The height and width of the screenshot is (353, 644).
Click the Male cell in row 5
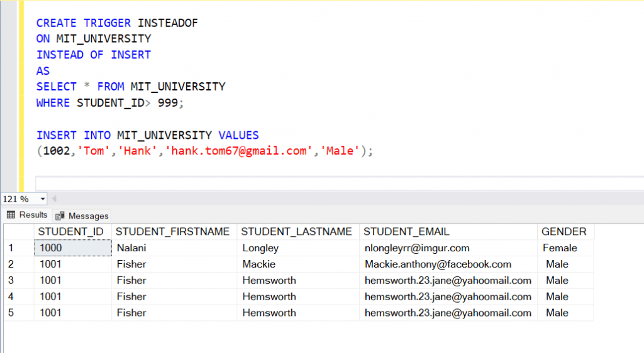(x=565, y=313)
